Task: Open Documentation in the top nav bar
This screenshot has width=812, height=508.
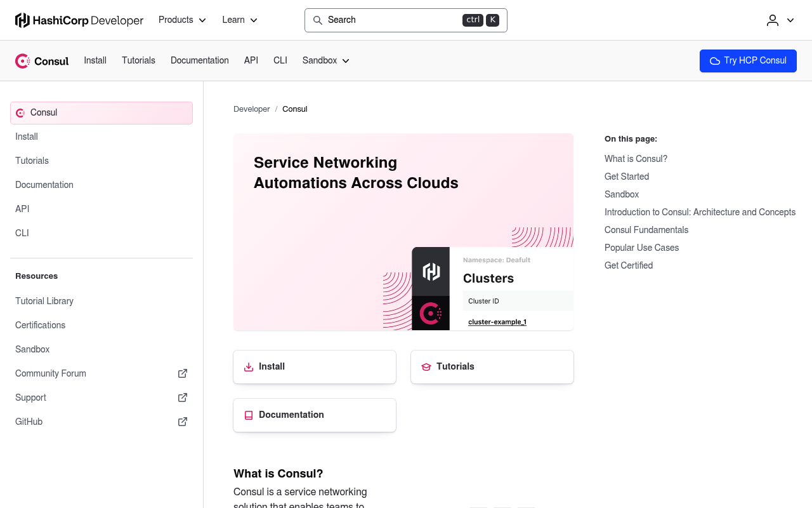Action: (200, 61)
